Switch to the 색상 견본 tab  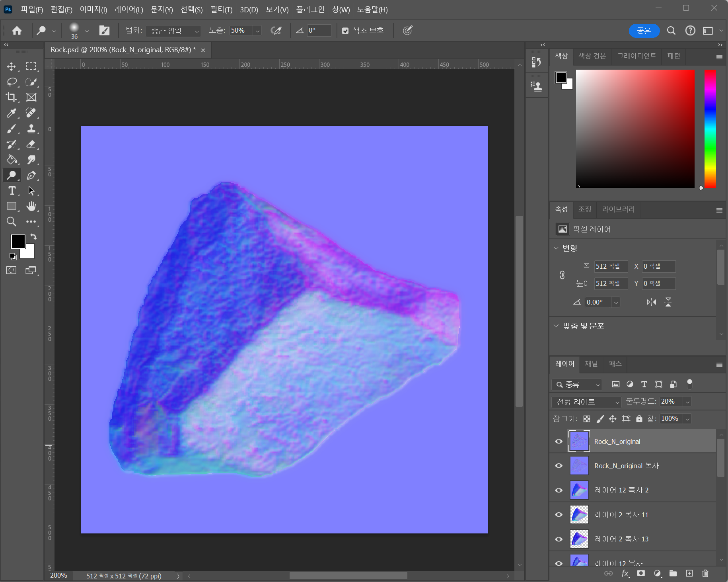(x=592, y=56)
